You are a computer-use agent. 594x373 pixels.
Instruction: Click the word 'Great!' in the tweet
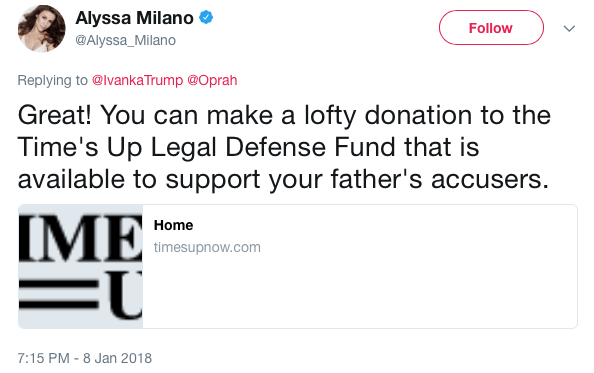click(55, 115)
